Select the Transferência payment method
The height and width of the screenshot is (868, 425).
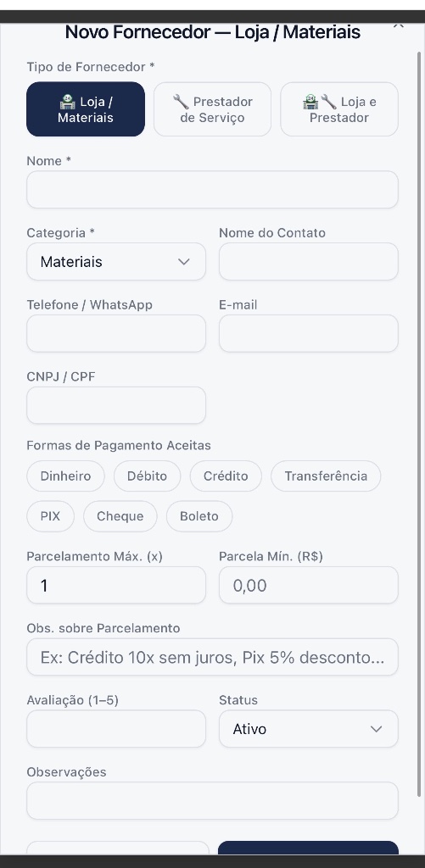pos(326,476)
